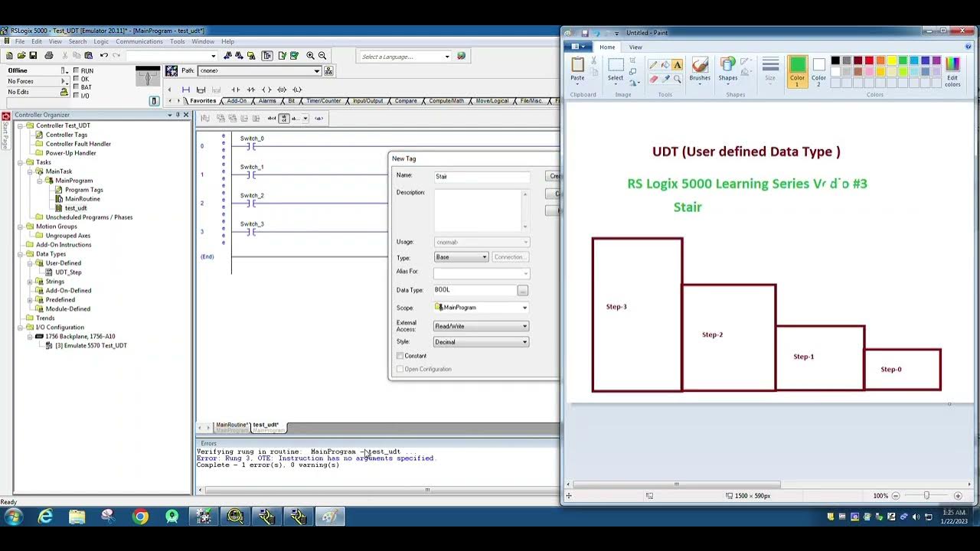Click the Data Type browse ellipsis button
Viewport: 980px width, 551px height.
[x=522, y=291]
